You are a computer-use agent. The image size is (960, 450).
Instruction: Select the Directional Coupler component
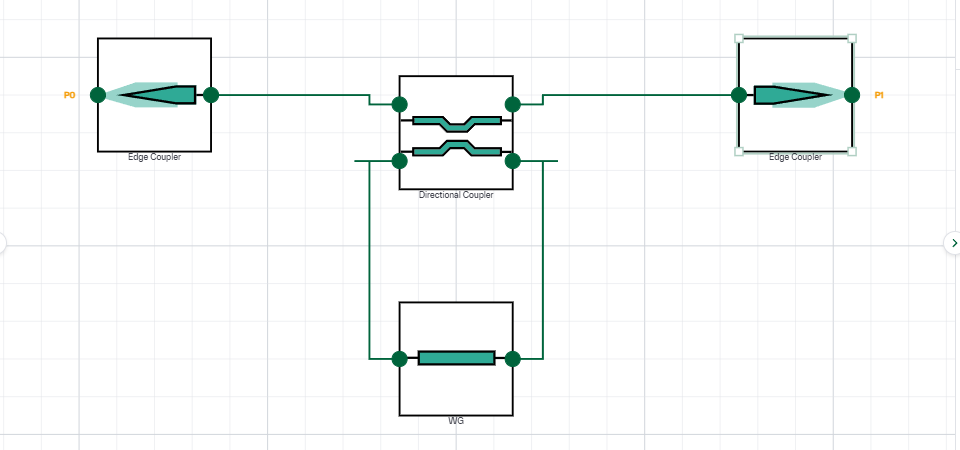coord(456,133)
